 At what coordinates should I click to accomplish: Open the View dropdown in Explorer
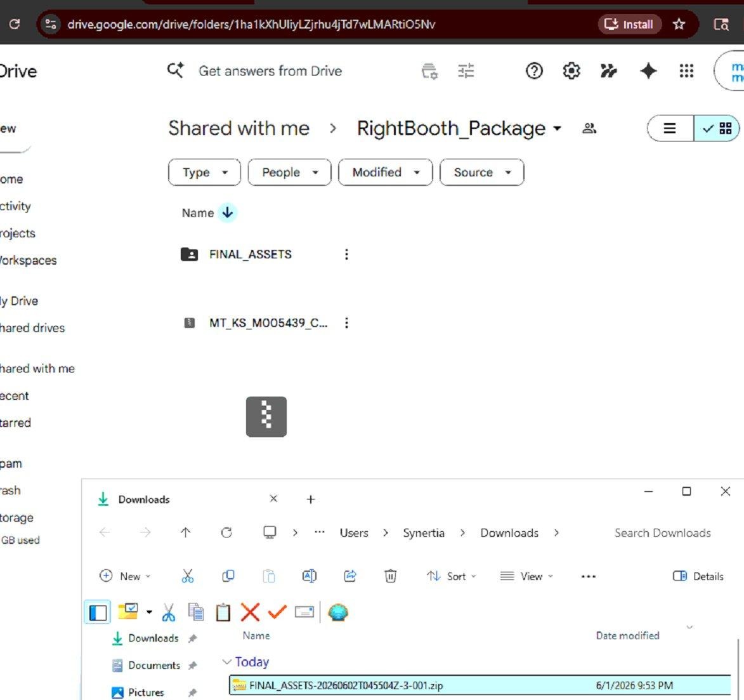[x=526, y=576]
